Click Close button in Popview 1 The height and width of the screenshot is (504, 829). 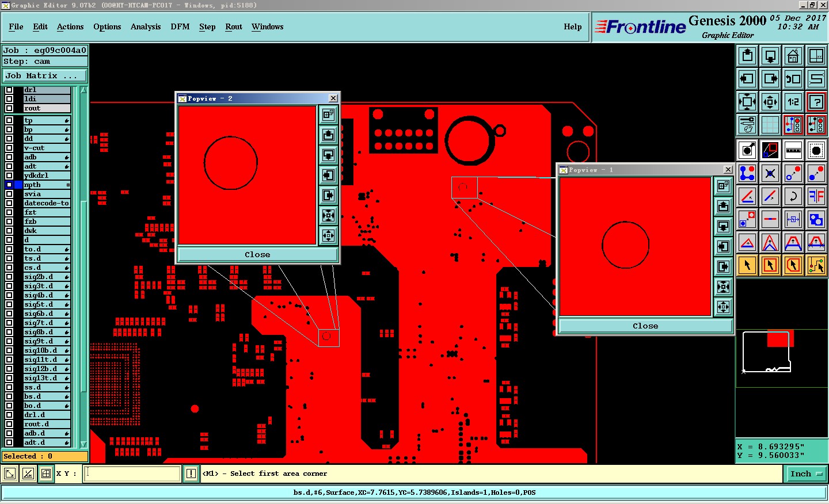coord(645,326)
